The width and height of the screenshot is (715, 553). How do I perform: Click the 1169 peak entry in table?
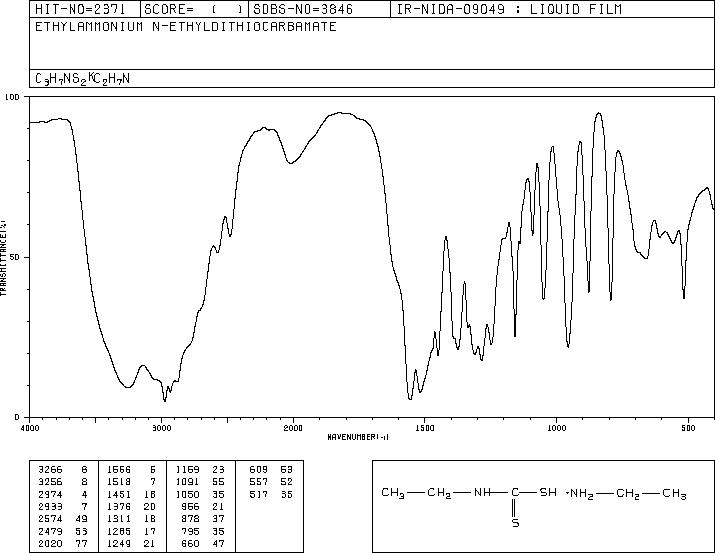187,470
